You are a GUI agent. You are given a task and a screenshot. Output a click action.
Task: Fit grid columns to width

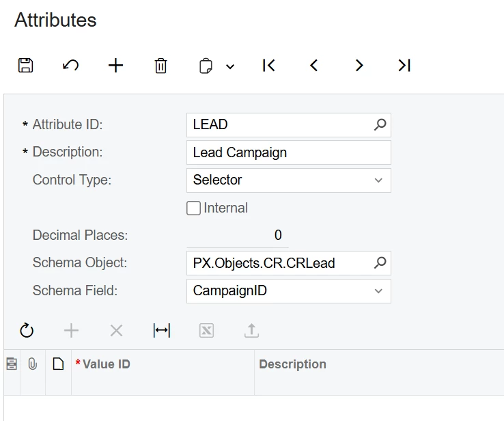tap(162, 331)
